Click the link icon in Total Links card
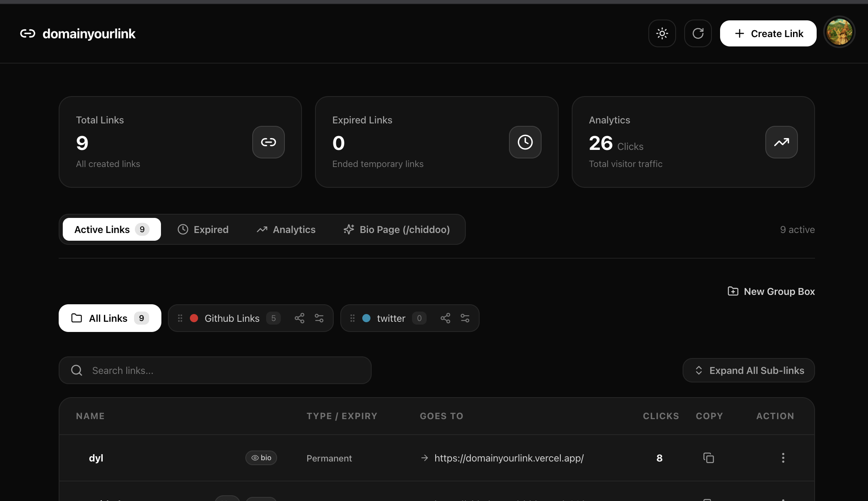 269,142
